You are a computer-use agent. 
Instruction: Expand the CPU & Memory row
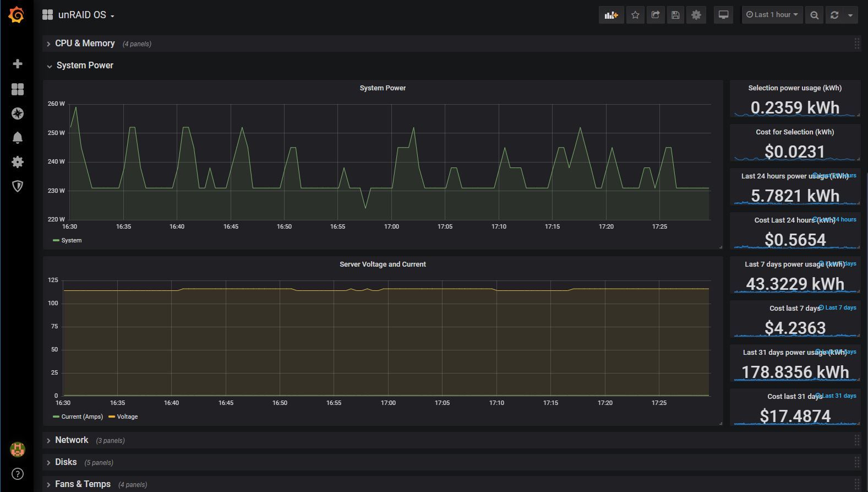tap(84, 44)
